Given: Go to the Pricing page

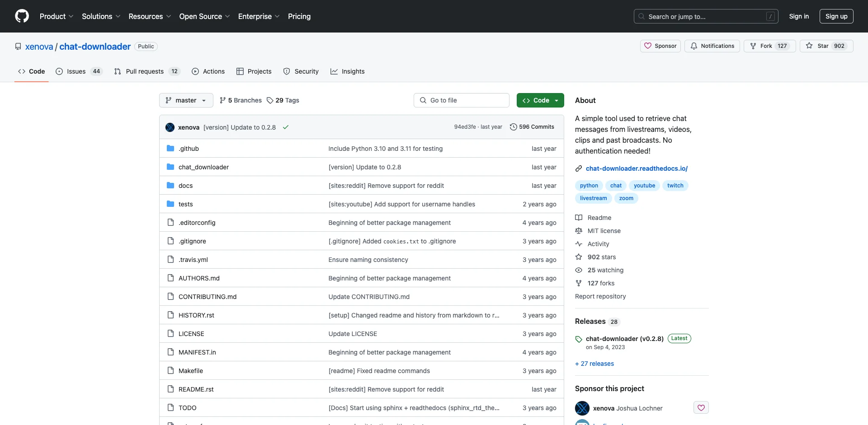Looking at the screenshot, I should tap(299, 16).
